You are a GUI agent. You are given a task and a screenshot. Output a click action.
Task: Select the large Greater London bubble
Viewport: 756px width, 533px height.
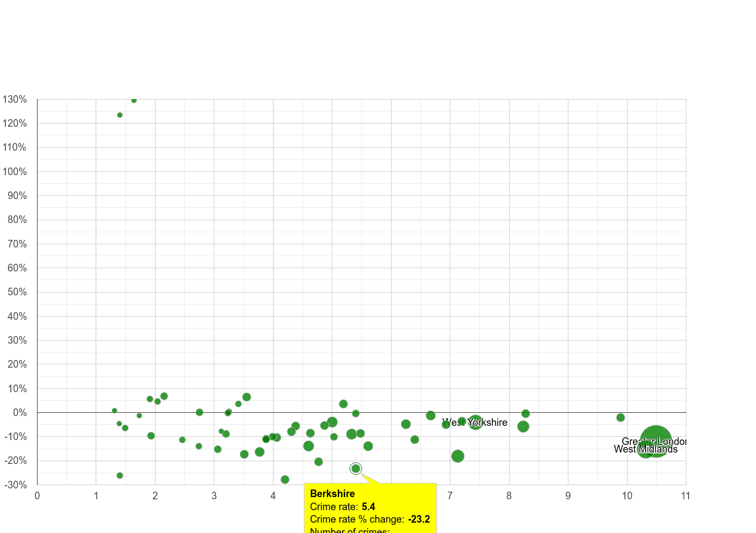(x=656, y=442)
